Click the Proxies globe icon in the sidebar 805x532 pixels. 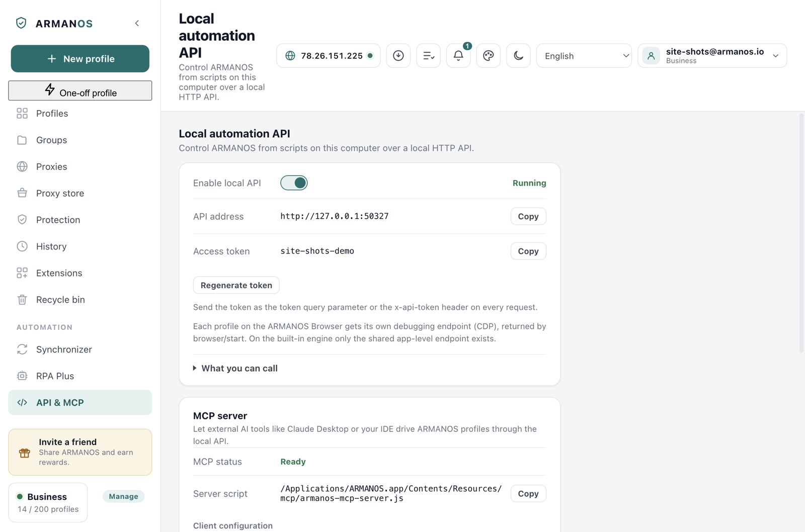click(x=22, y=166)
